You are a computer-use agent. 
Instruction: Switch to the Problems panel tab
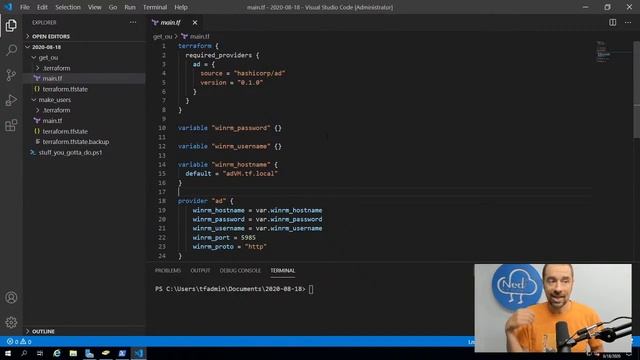(168, 271)
